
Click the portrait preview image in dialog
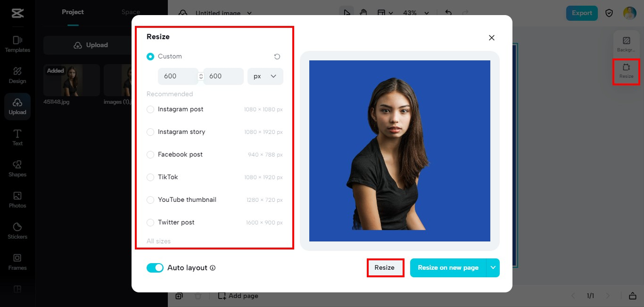tap(399, 151)
